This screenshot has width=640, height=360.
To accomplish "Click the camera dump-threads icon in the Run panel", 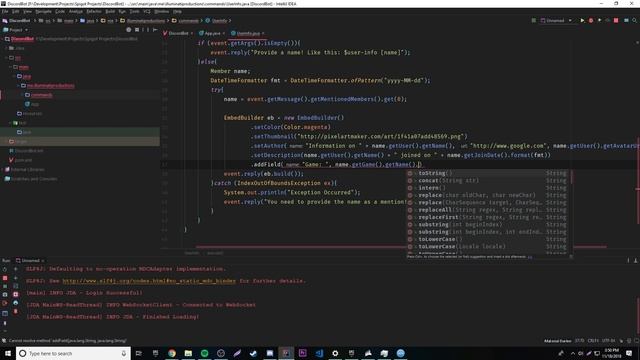I will [x=5, y=295].
